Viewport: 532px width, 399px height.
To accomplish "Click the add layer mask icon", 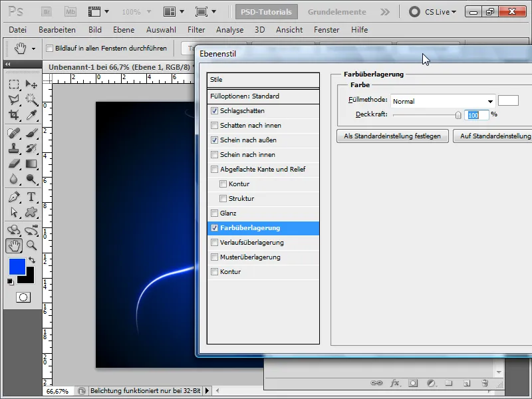I will (x=413, y=383).
